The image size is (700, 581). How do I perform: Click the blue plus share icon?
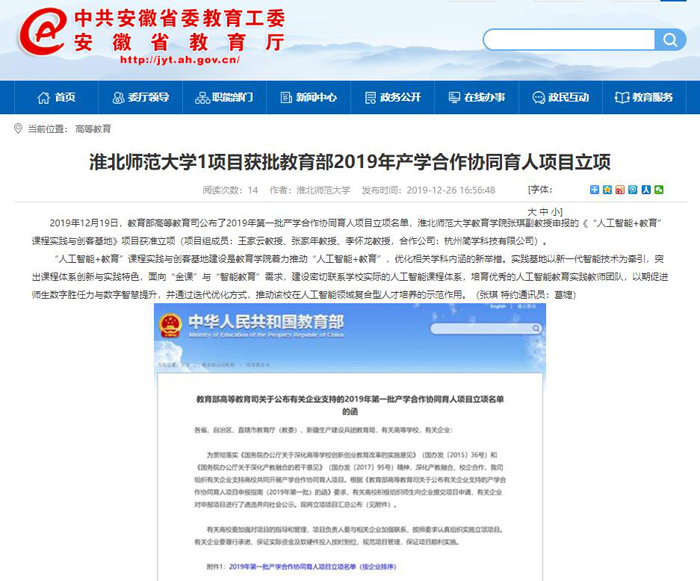(x=594, y=190)
